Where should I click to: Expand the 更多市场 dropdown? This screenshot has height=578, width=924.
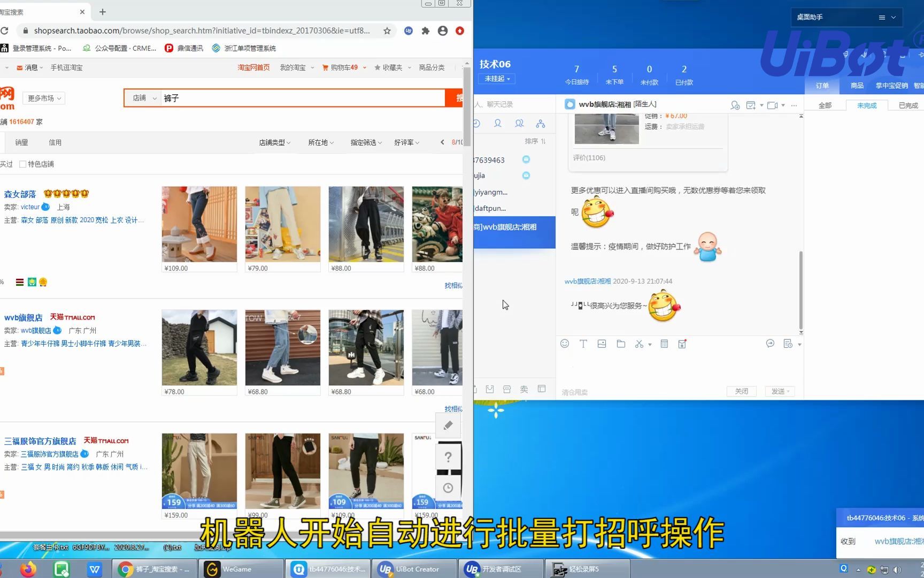pos(44,98)
